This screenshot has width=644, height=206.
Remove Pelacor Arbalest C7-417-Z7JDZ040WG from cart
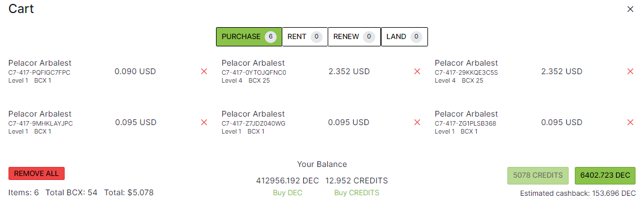tap(417, 122)
